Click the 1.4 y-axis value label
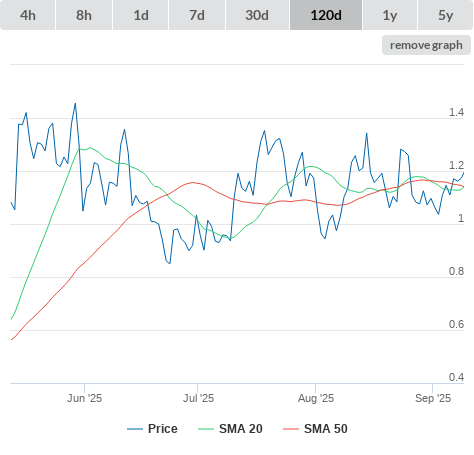This screenshot has width=474, height=455. (456, 112)
